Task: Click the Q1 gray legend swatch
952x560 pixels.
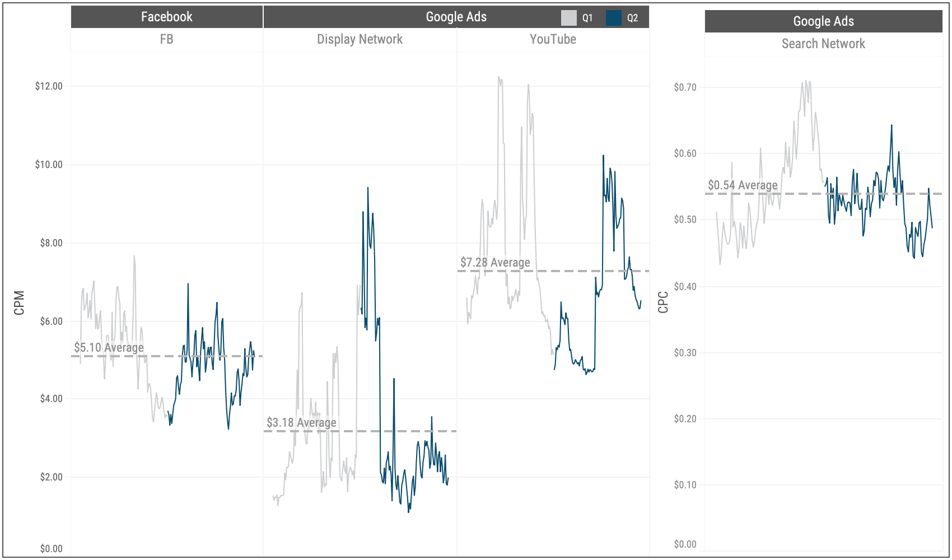Action: click(568, 18)
